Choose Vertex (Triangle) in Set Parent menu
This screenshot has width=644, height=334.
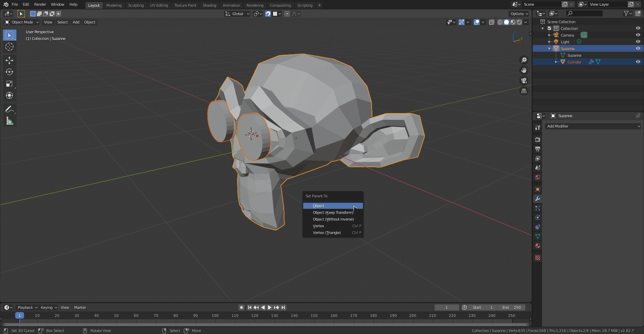tap(333, 233)
